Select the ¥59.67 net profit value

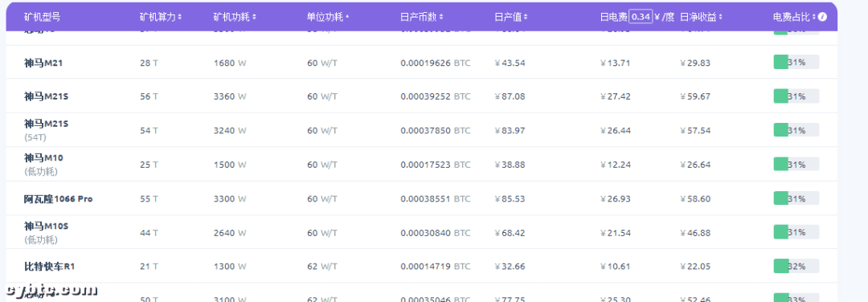(695, 96)
